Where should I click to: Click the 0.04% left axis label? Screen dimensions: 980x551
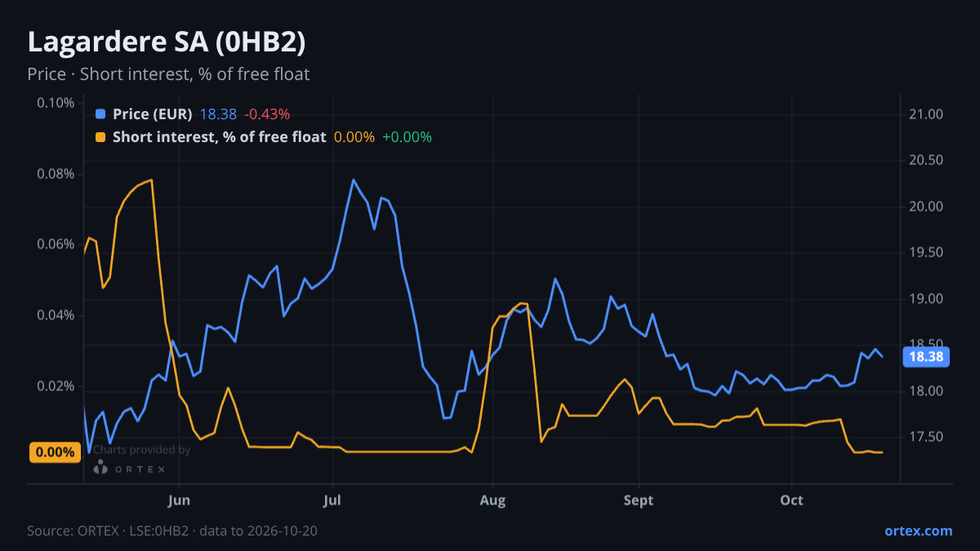[x=56, y=315]
